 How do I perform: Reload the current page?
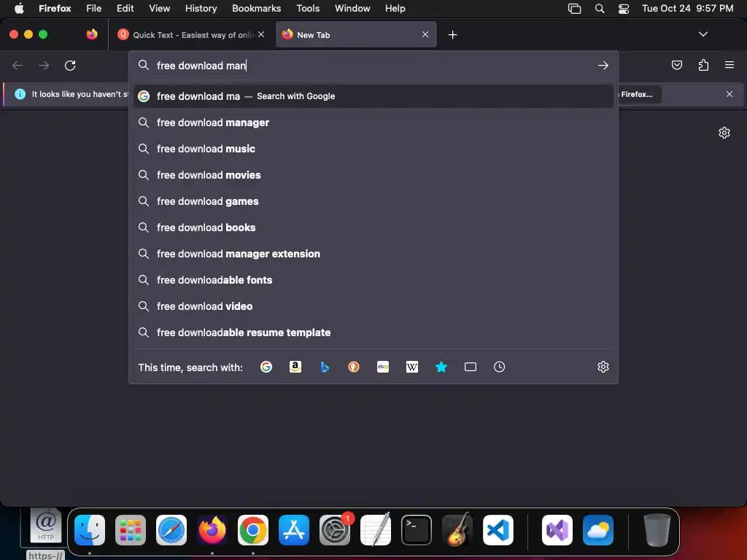70,65
